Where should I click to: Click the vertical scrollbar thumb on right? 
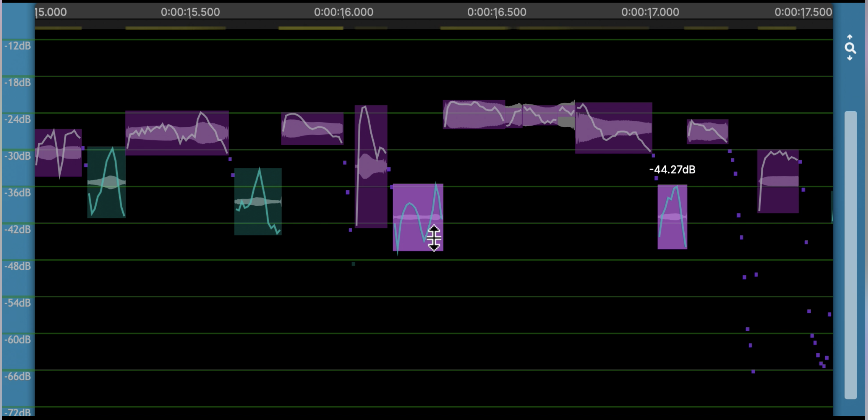pos(851,254)
